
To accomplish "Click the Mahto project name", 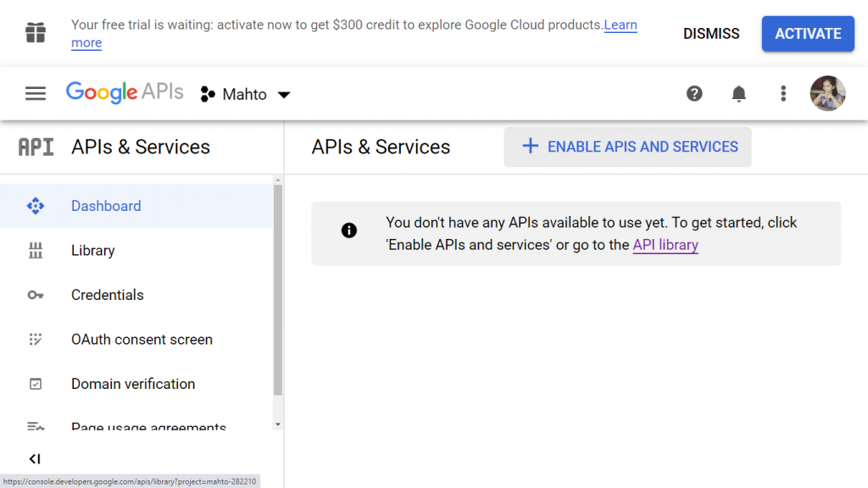I will (x=245, y=95).
